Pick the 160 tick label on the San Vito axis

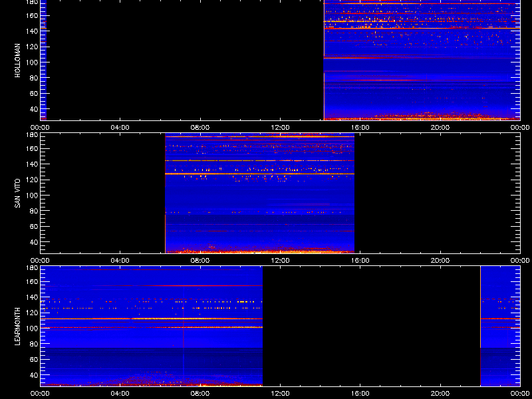(31, 148)
